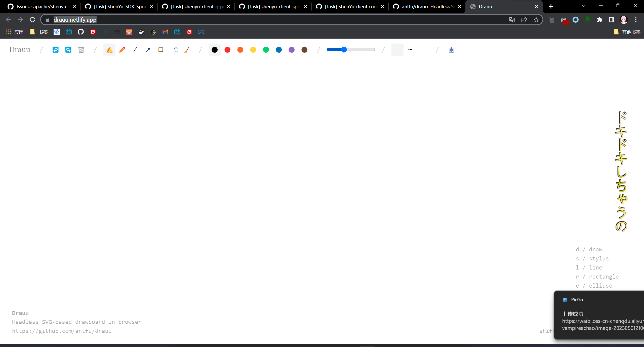The width and height of the screenshot is (644, 347).
Task: Switch stroke to dotted line style
Action: 423,50
